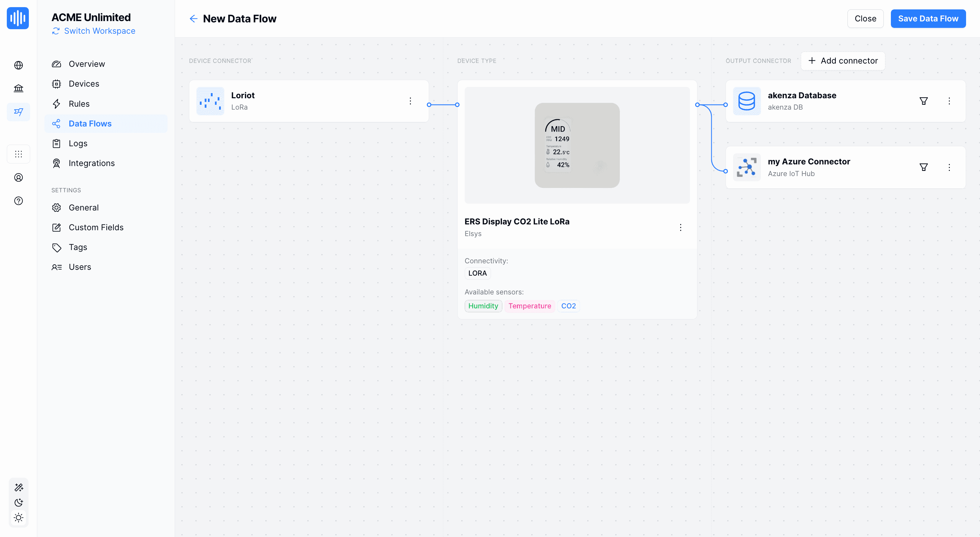Open Rules in the sidebar

click(x=106, y=104)
